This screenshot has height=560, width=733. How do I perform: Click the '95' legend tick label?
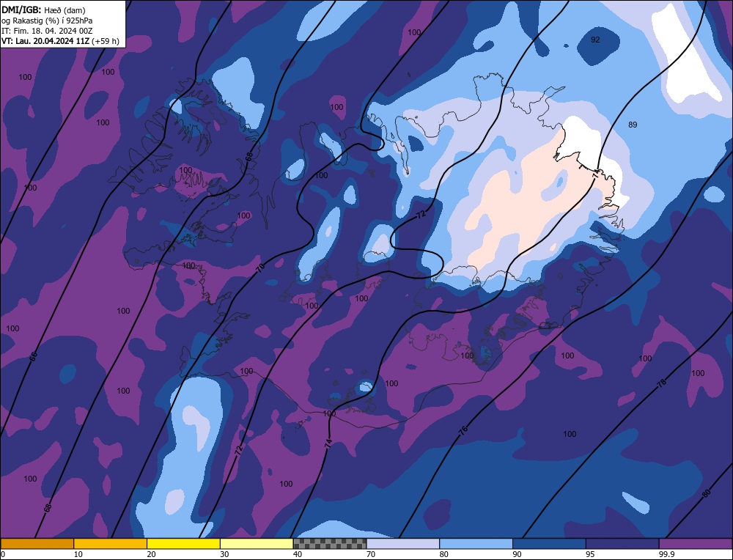tap(590, 554)
